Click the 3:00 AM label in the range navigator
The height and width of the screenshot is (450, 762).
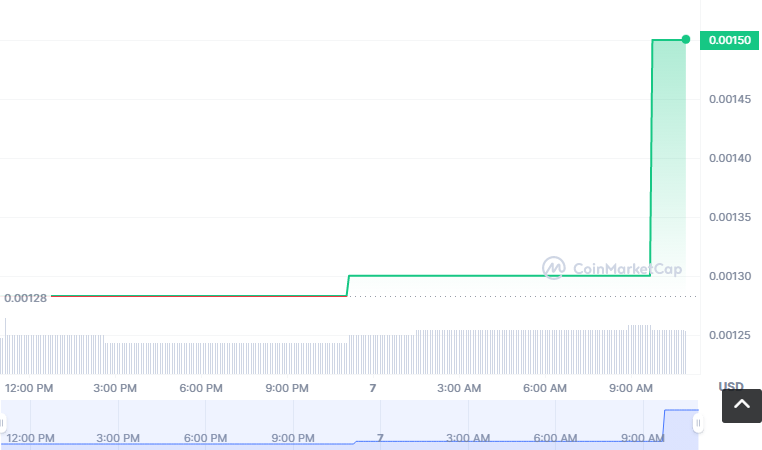(x=468, y=438)
